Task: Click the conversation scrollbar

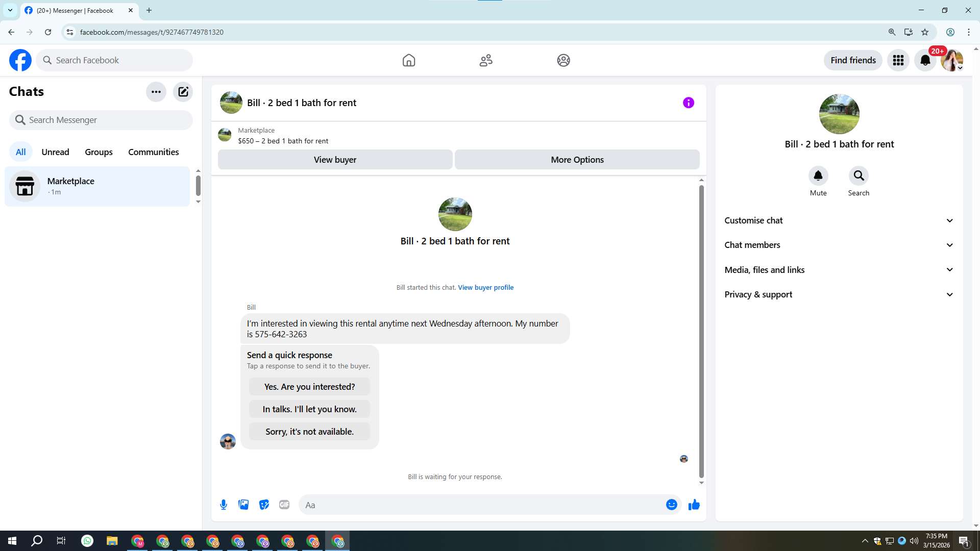Action: tap(701, 332)
